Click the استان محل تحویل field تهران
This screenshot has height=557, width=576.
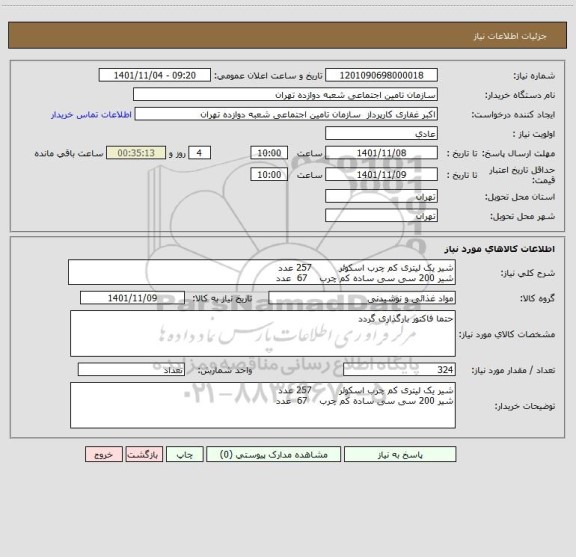(x=381, y=196)
